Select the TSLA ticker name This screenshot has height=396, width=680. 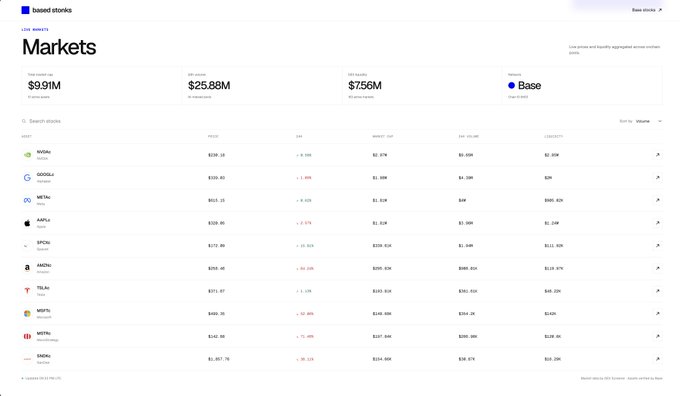[43, 288]
